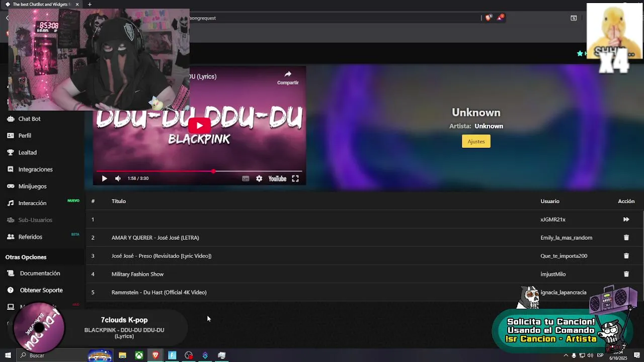Open Documentación link
This screenshot has width=644, height=362.
pos(40,274)
